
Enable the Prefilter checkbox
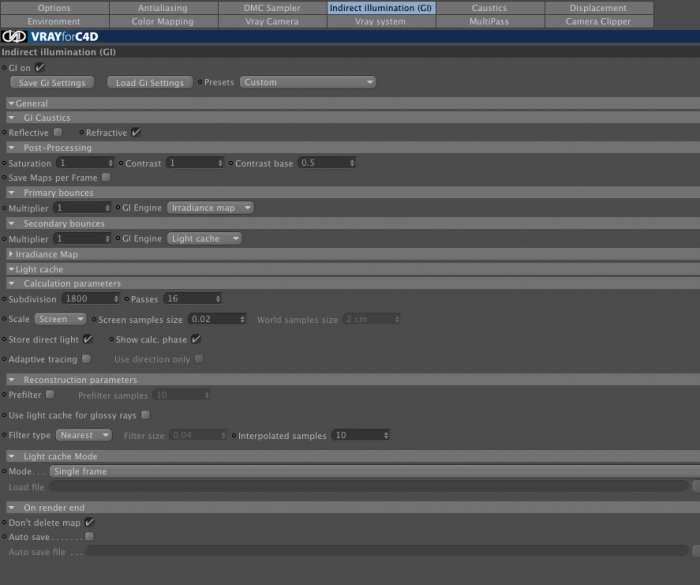pos(50,394)
